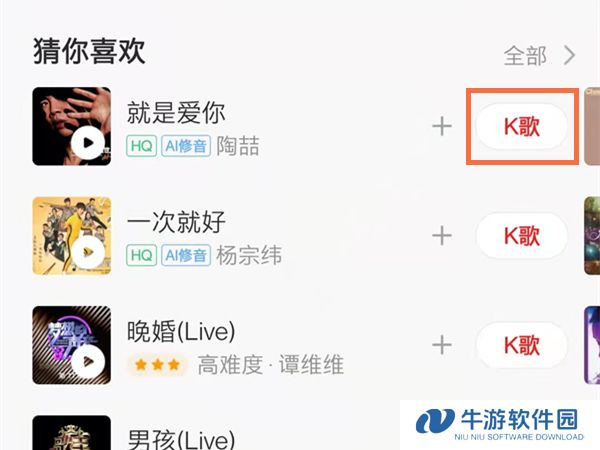Tap the AI修音 badge under 就是爱你
600x450 pixels.
click(186, 146)
